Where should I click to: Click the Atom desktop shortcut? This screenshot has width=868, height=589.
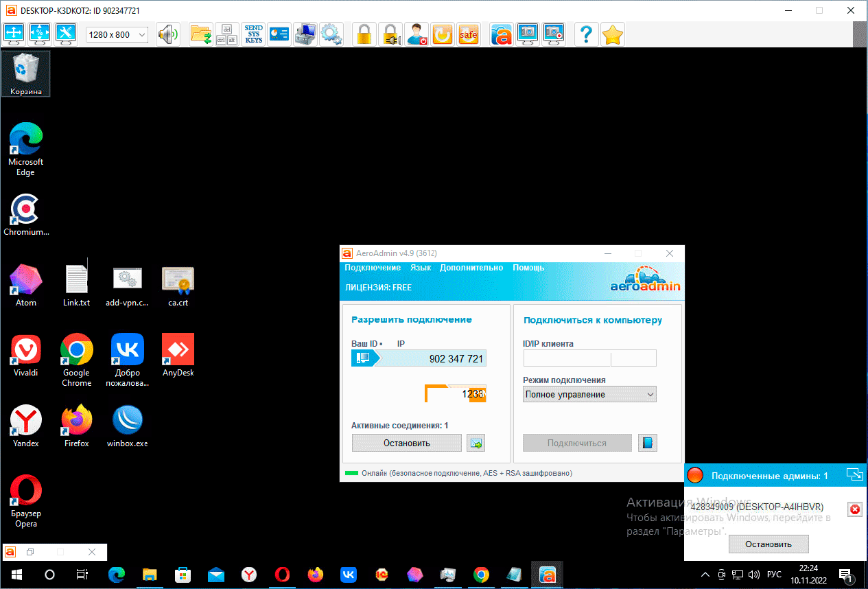pos(26,285)
